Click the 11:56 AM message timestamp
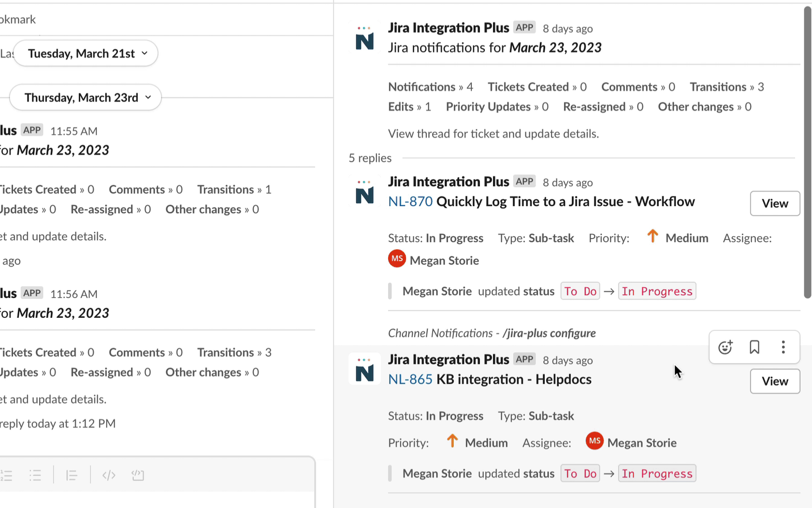 click(x=74, y=294)
